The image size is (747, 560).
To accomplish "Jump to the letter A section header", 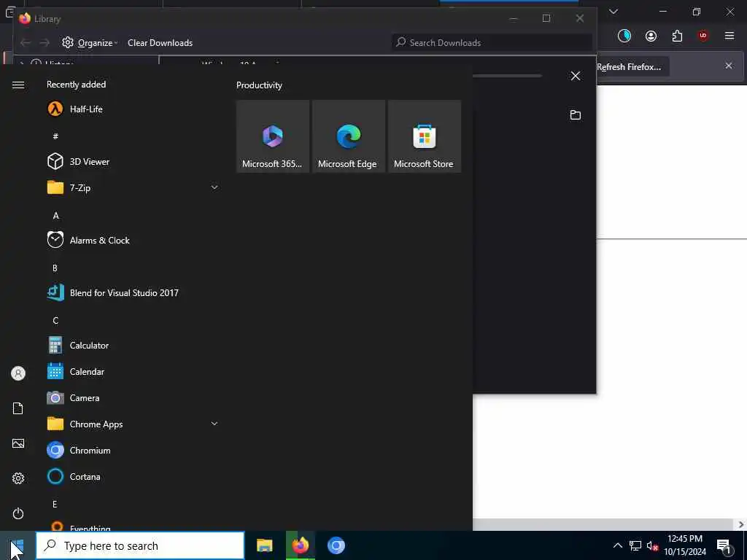I will point(55,216).
